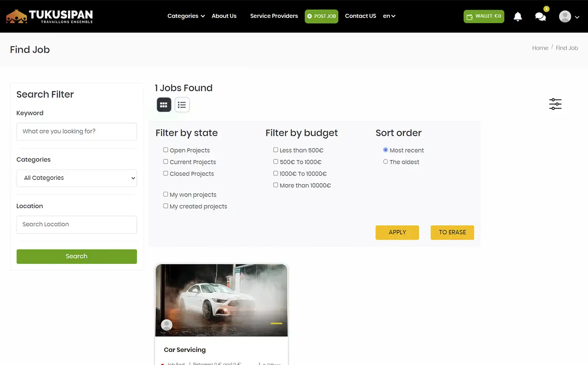Click the Tukusipan logo
The width and height of the screenshot is (588, 365).
tap(49, 16)
